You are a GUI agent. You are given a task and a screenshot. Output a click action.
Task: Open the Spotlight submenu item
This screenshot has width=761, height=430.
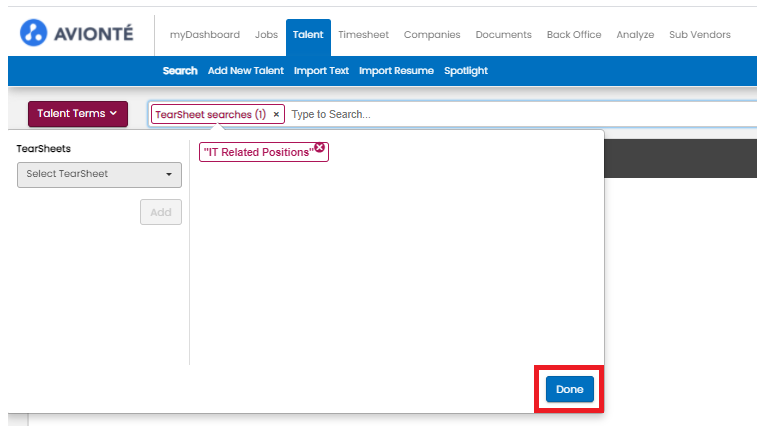tap(466, 71)
